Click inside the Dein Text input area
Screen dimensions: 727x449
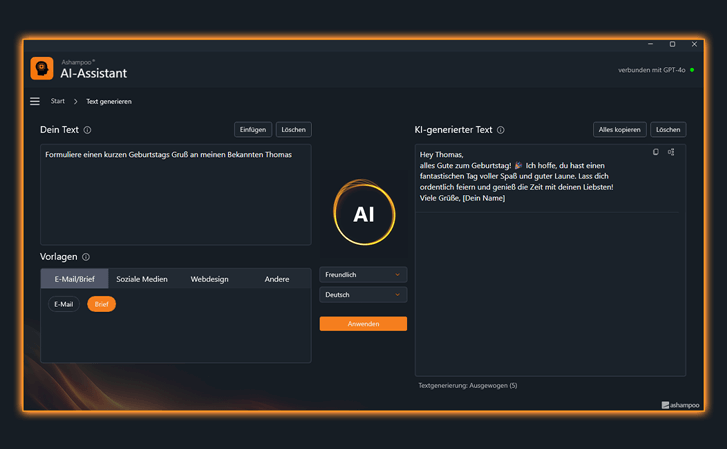tap(175, 200)
